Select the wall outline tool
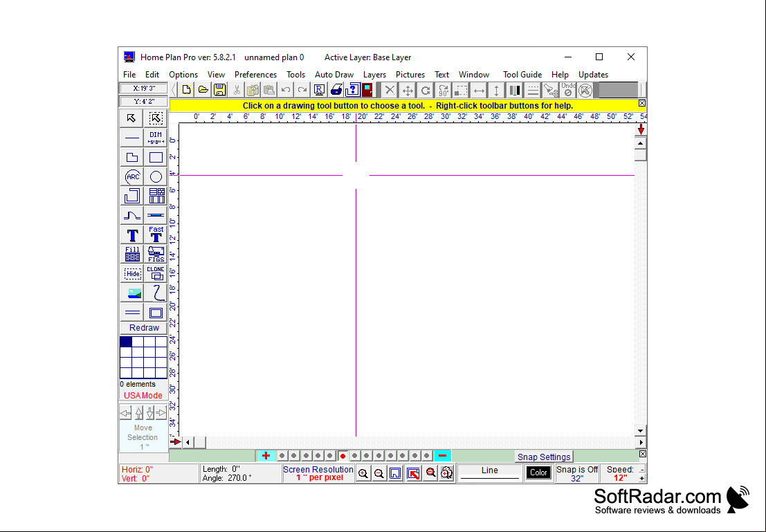This screenshot has height=532, width=766. 131,196
